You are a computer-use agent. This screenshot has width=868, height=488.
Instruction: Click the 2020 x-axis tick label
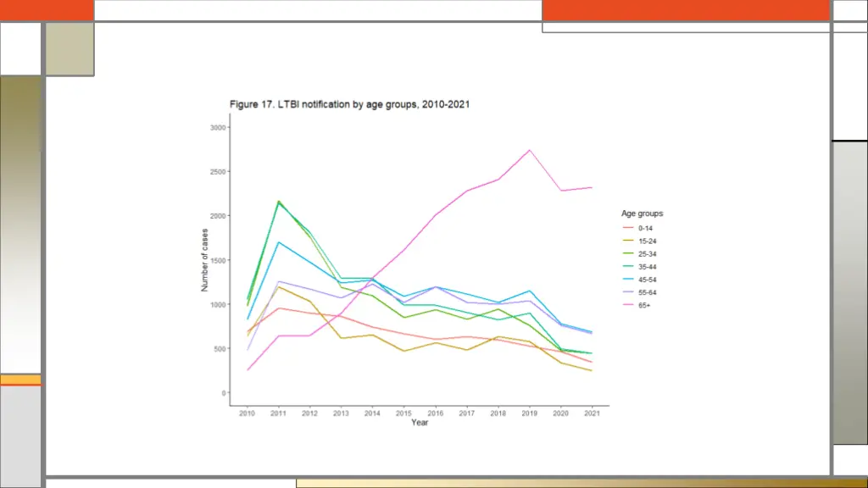pos(561,413)
